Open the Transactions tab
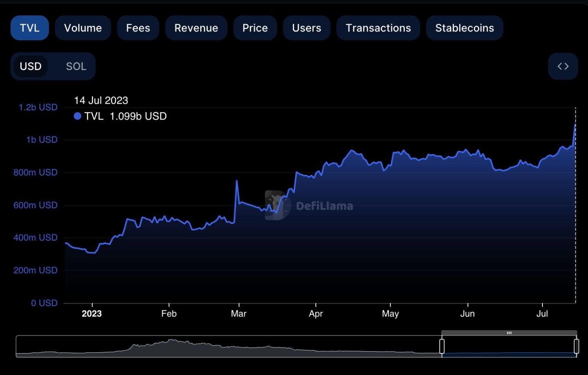 click(378, 28)
